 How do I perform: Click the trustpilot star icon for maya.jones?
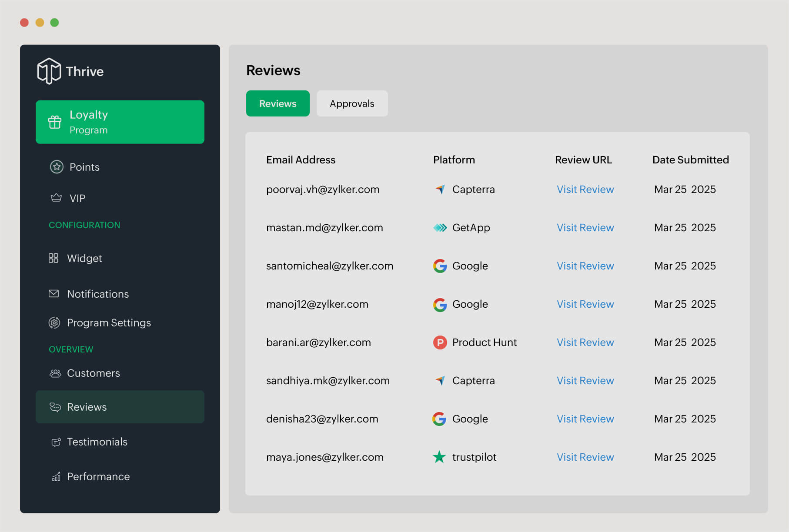pos(439,457)
